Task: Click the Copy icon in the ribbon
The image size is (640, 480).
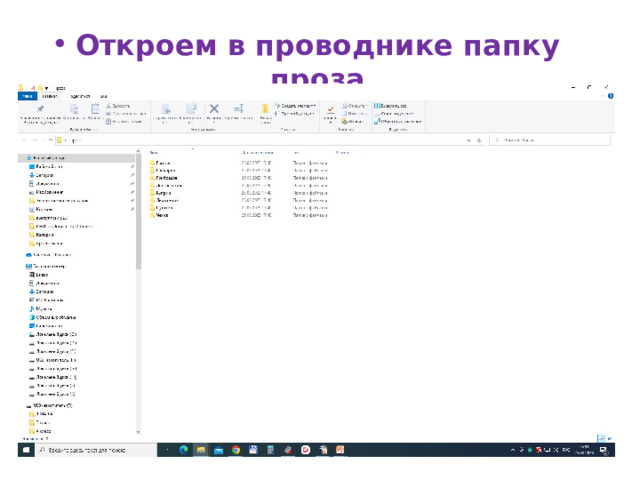Action: [74, 109]
